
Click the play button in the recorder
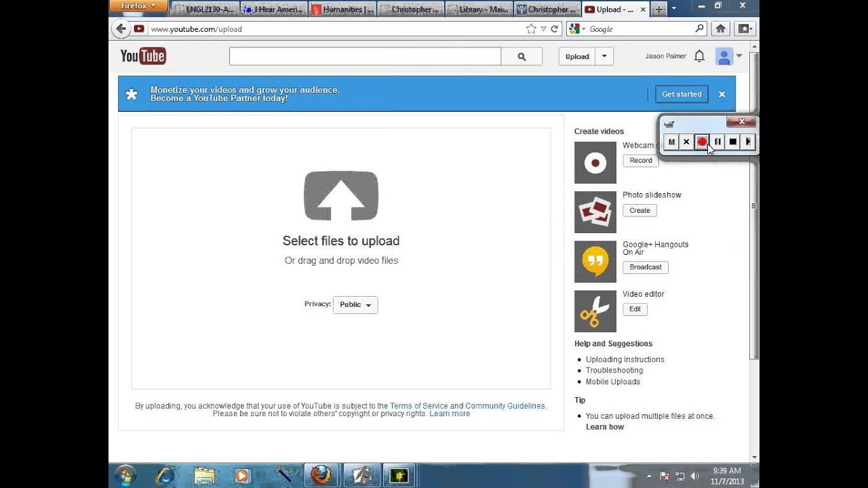(748, 142)
